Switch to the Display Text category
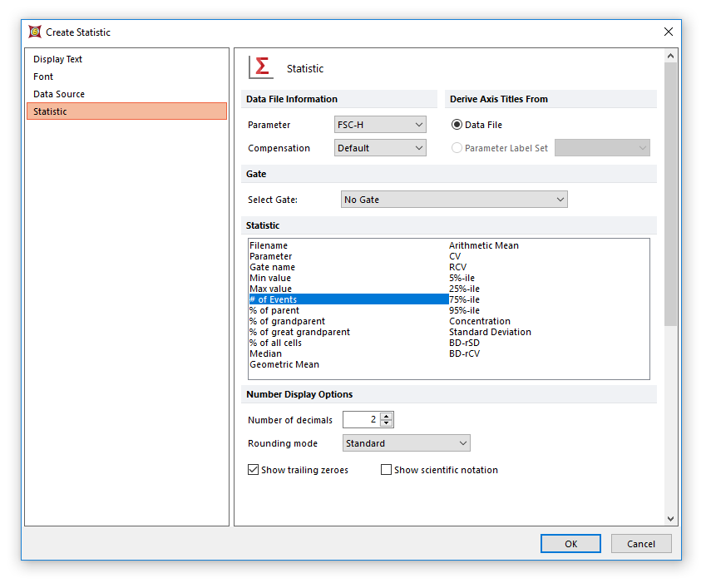The width and height of the screenshot is (711, 588). tap(57, 59)
